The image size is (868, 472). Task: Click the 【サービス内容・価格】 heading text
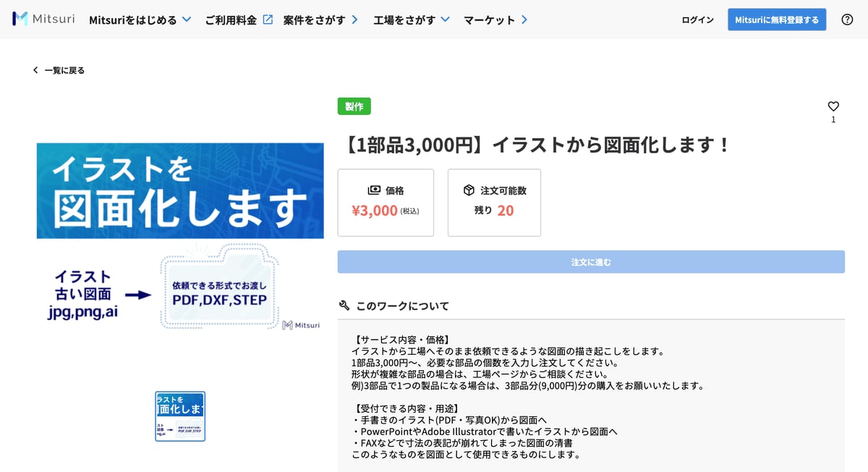[x=402, y=340]
